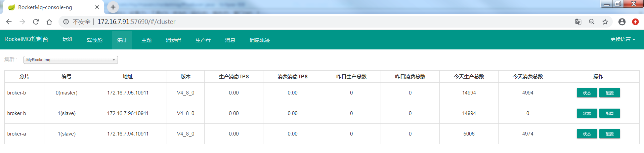The image size is (644, 153).
Task: Click the 5006 production total
Action: 469,134
